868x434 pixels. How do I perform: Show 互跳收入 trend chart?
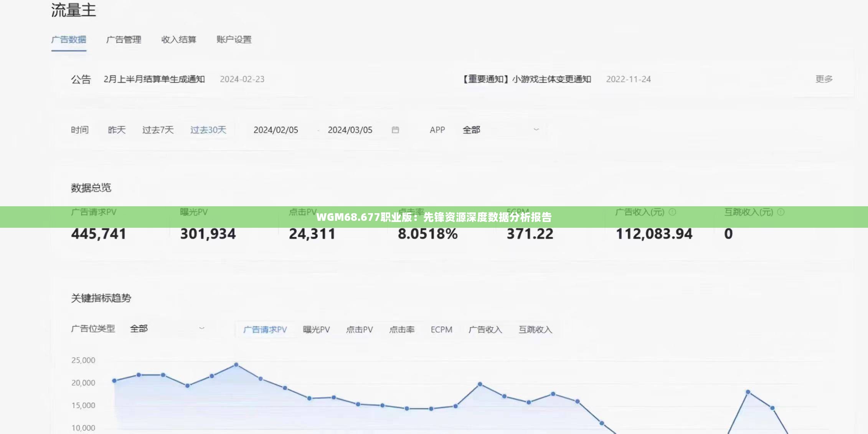[536, 330]
